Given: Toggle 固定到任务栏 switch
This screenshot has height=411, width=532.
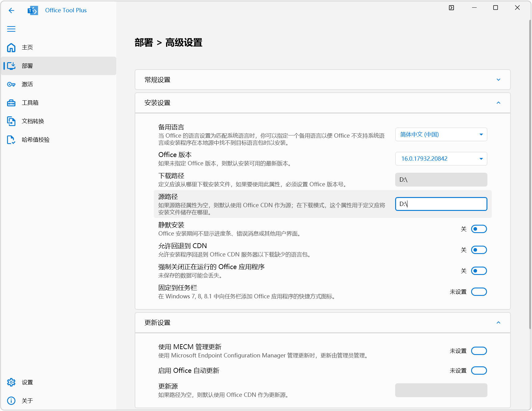Looking at the screenshot, I should click(479, 292).
